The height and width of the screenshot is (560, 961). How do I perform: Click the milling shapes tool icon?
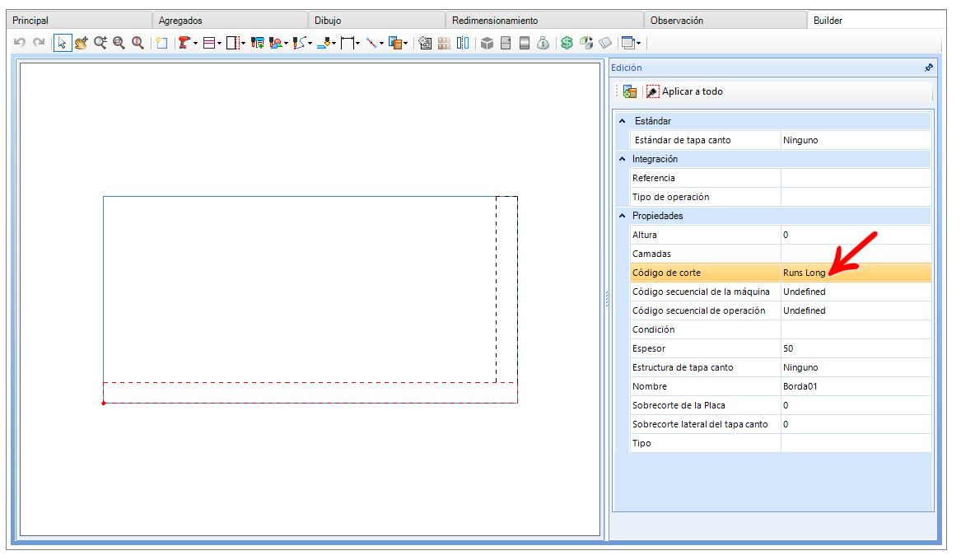coord(276,42)
